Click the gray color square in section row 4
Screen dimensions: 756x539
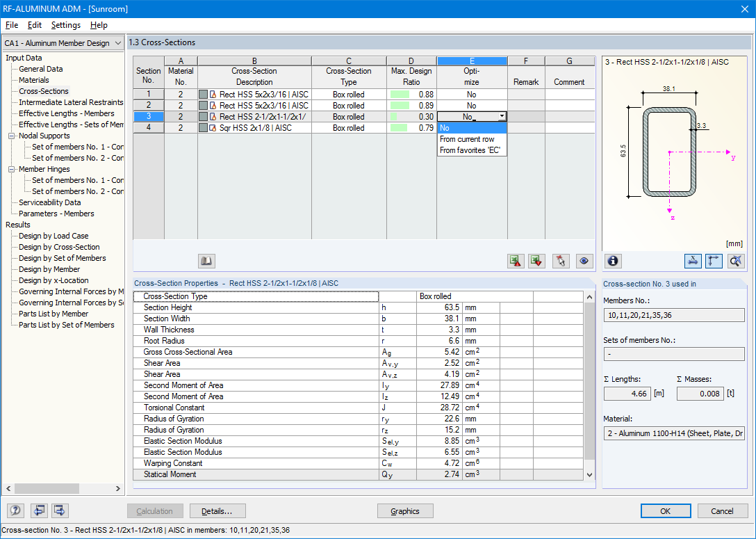point(203,128)
